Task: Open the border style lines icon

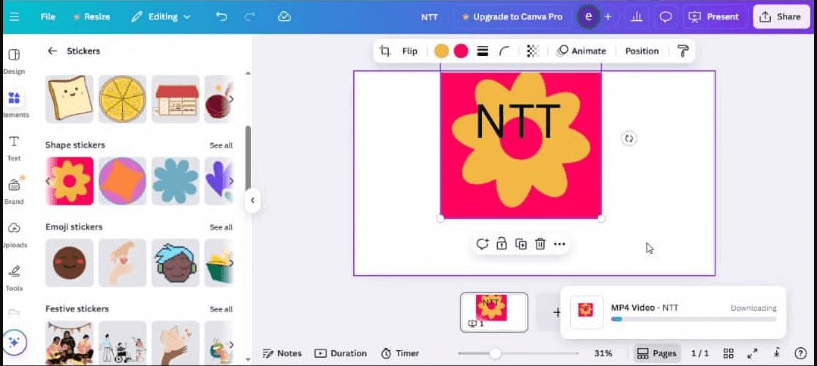Action: (482, 51)
